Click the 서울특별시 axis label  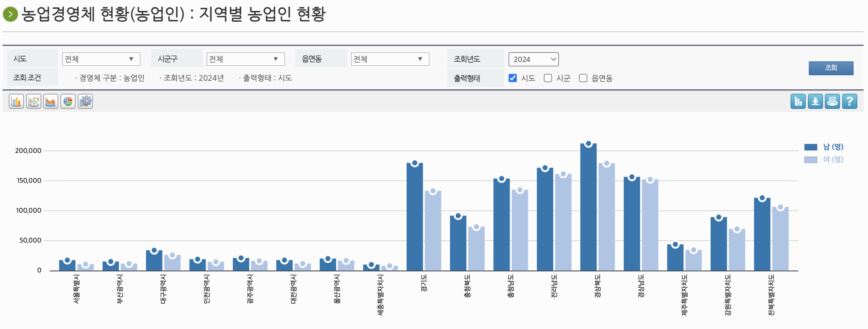point(76,289)
